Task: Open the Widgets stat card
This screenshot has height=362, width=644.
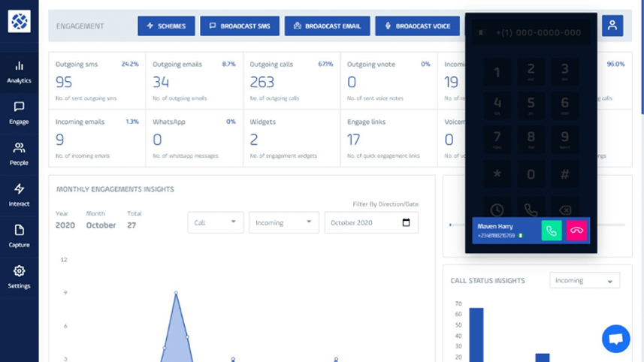Action: 292,138
